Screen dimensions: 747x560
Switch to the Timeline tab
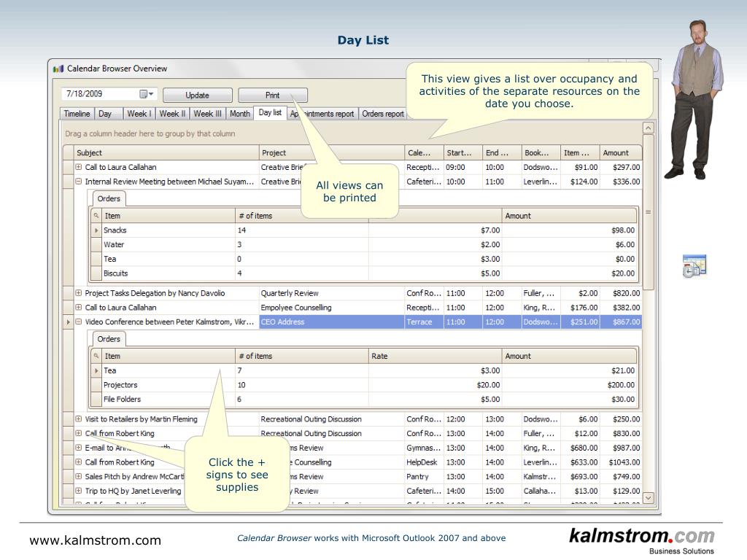pos(77,114)
